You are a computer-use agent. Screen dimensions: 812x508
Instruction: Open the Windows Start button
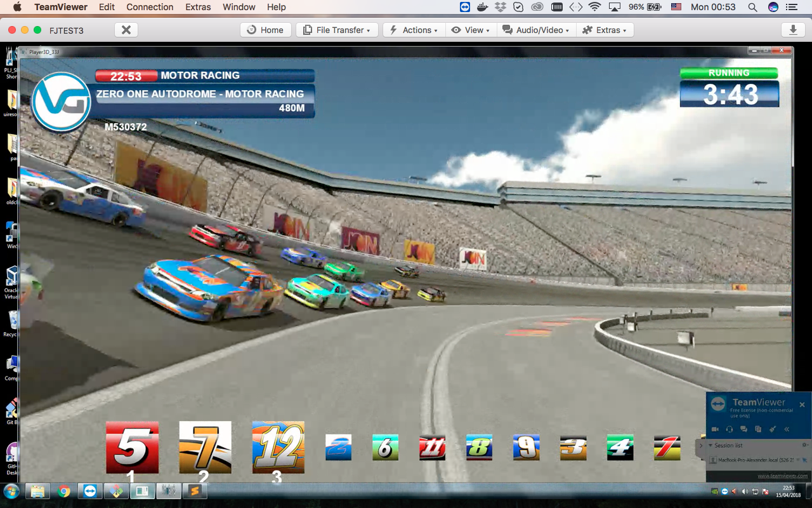11,491
